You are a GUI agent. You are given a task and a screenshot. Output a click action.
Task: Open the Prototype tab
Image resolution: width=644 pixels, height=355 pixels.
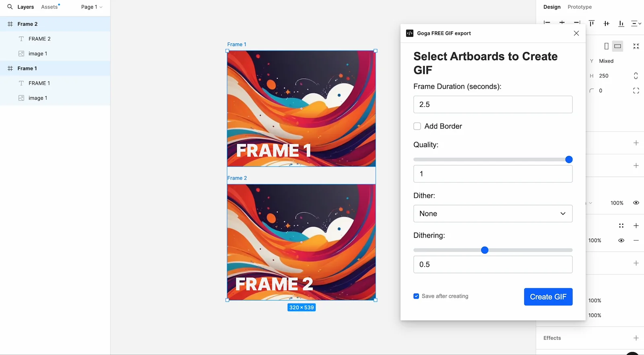coord(580,7)
